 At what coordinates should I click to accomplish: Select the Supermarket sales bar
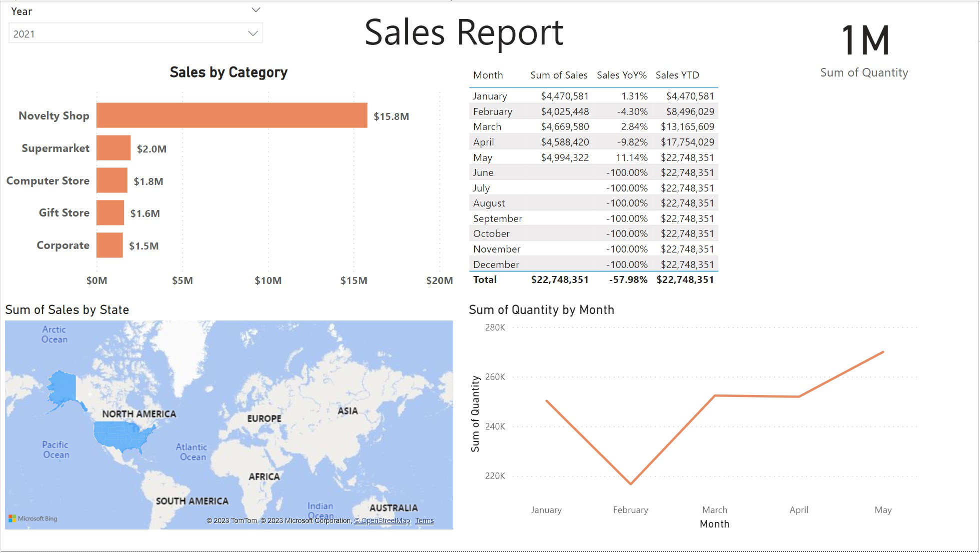click(x=113, y=148)
